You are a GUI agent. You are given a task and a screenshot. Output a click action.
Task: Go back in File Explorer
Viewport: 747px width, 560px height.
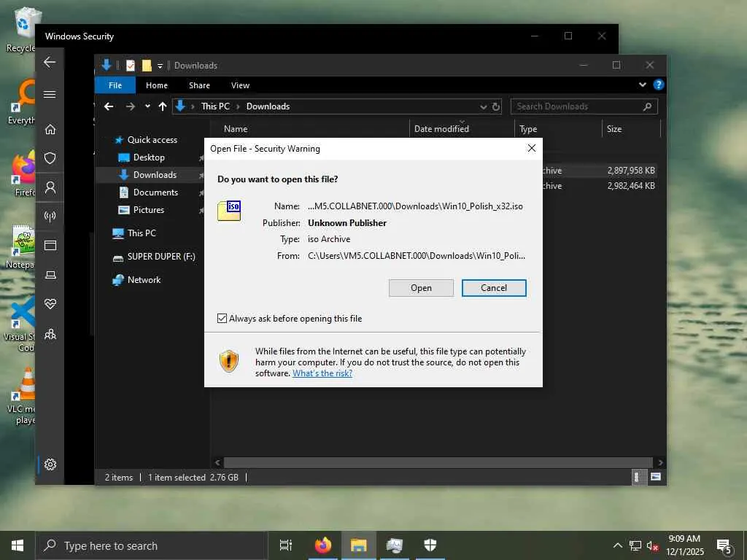pos(109,106)
